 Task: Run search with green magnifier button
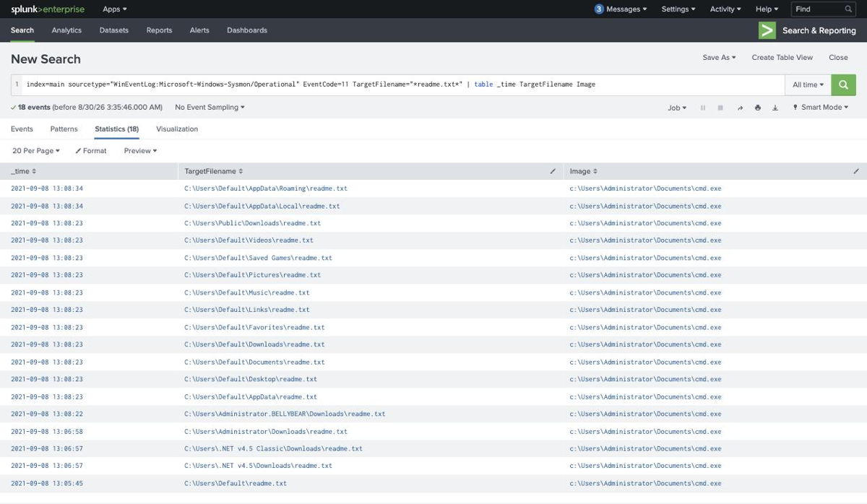843,84
